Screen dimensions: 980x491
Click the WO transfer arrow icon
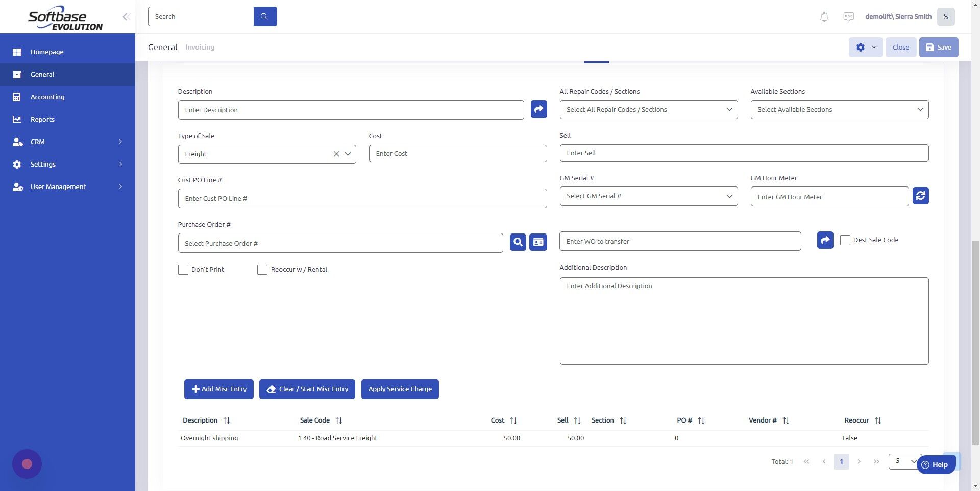[x=825, y=240]
